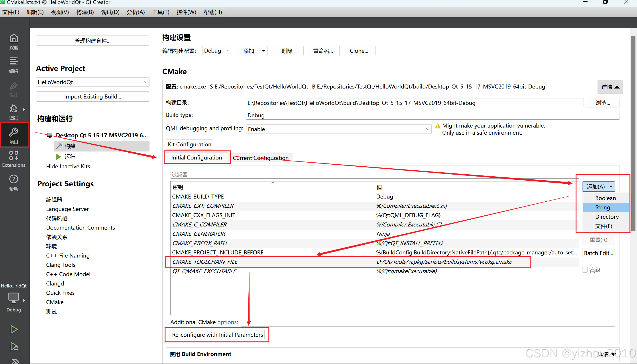Open Help (帮助) mode
Screen dimensions: 637x364
pos(14,183)
